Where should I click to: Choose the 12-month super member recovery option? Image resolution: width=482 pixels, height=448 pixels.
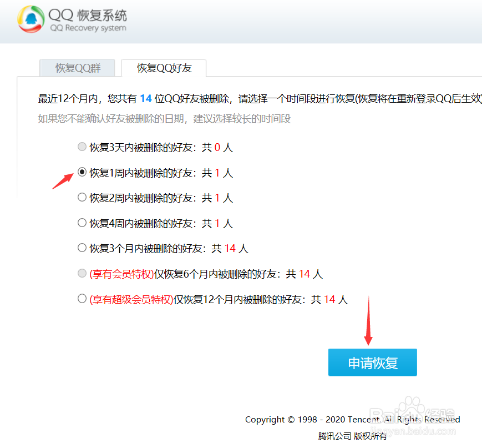coord(82,299)
